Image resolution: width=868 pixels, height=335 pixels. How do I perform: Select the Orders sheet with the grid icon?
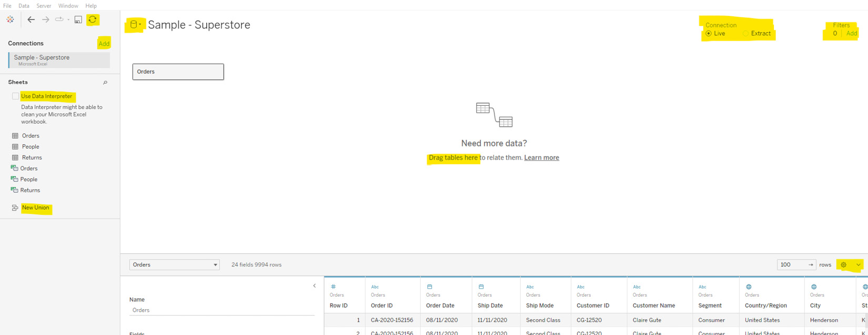tap(31, 136)
